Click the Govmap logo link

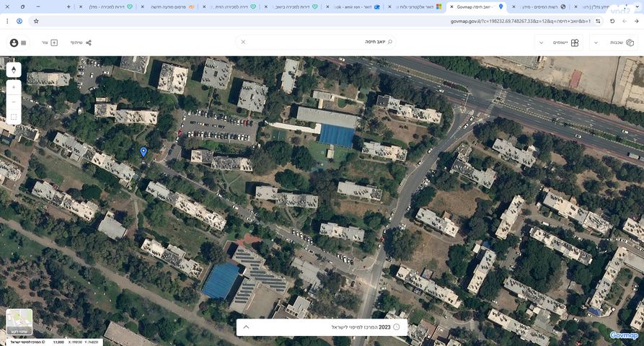pos(623,335)
